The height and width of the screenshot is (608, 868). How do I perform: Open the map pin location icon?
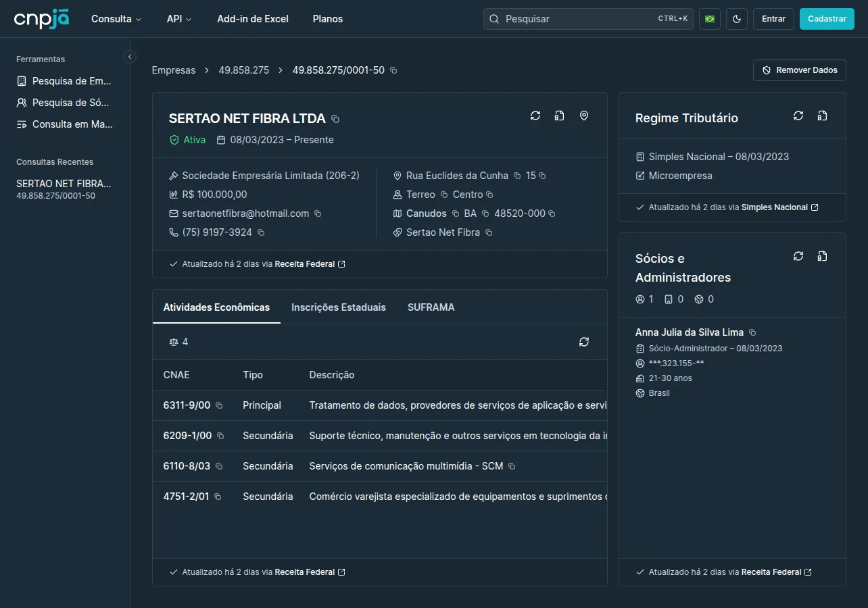(584, 116)
